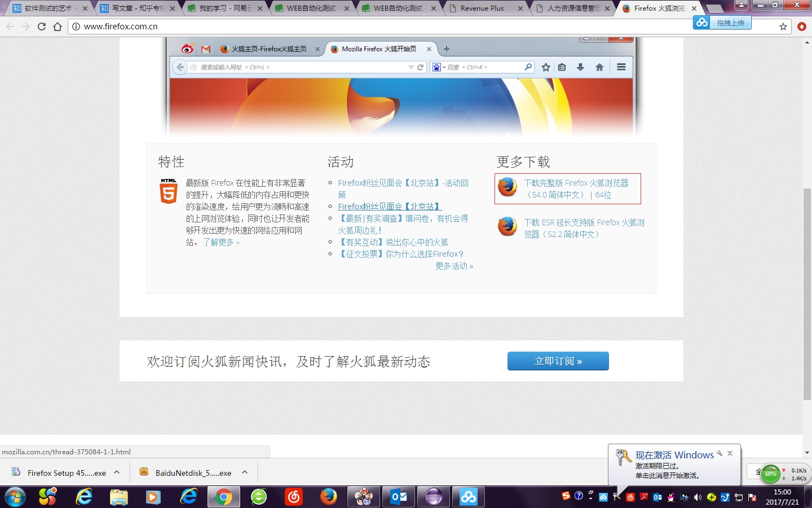The height and width of the screenshot is (508, 812).
Task: Click the wrench icon on the activation balloon
Action: pyautogui.click(x=720, y=453)
